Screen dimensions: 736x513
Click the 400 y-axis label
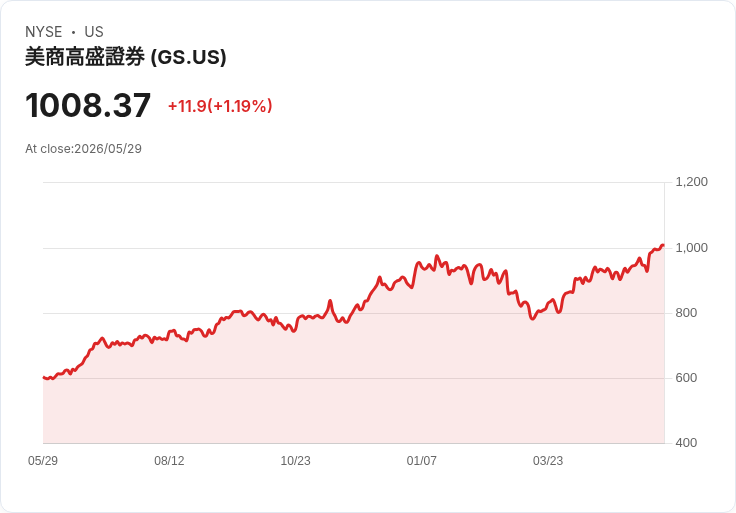coord(686,443)
